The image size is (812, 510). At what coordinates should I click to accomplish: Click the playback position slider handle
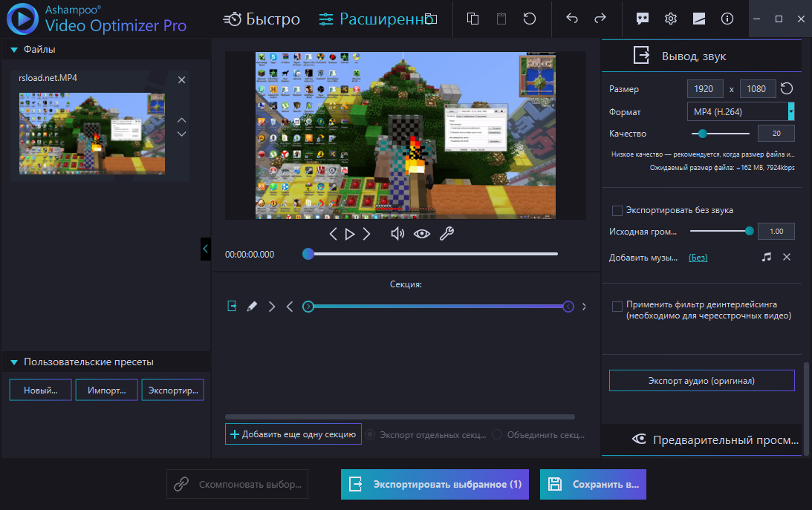[x=308, y=254]
